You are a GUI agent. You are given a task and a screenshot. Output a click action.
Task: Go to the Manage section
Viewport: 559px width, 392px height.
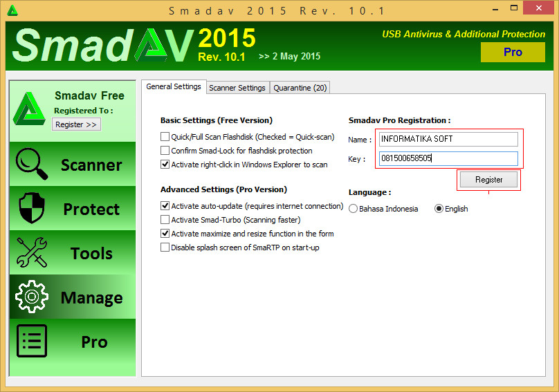coord(73,297)
